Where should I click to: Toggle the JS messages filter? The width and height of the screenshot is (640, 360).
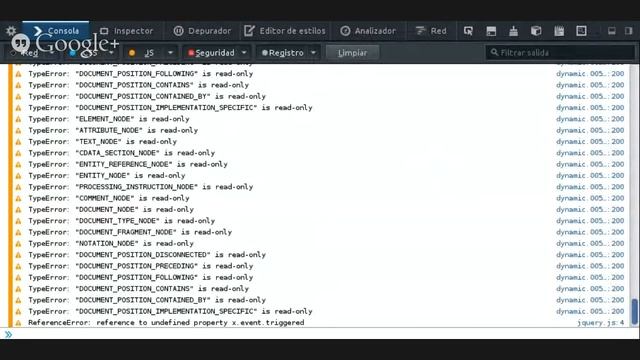click(144, 53)
